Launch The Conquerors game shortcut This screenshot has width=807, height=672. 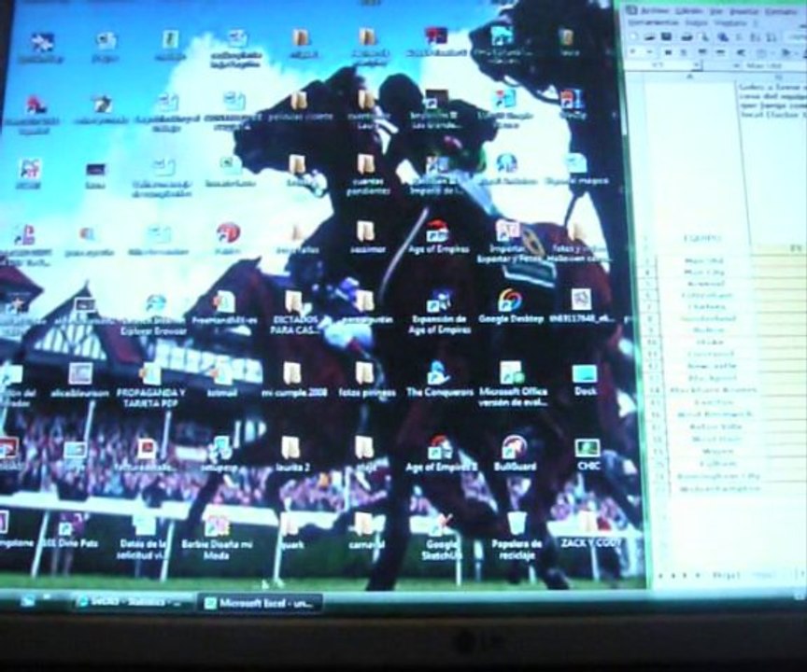(440, 379)
